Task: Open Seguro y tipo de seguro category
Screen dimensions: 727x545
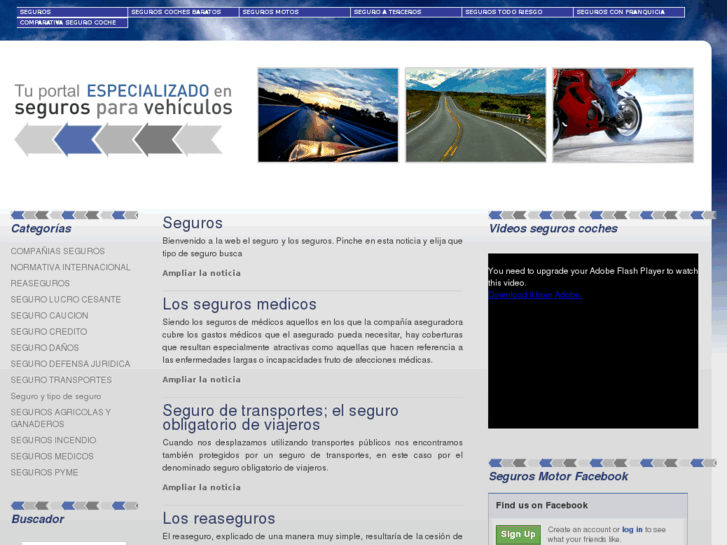Action: (56, 396)
